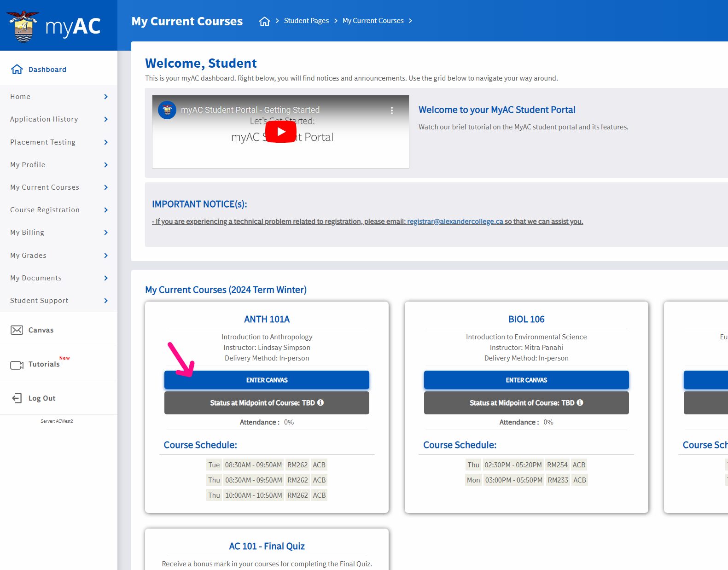Click the myAC logo crest

click(23, 26)
